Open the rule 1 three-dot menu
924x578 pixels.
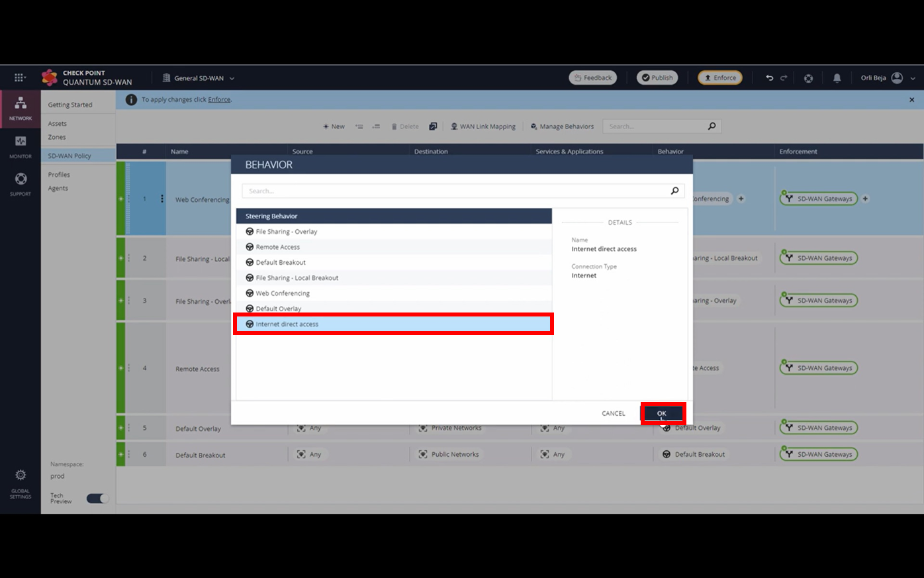162,199
